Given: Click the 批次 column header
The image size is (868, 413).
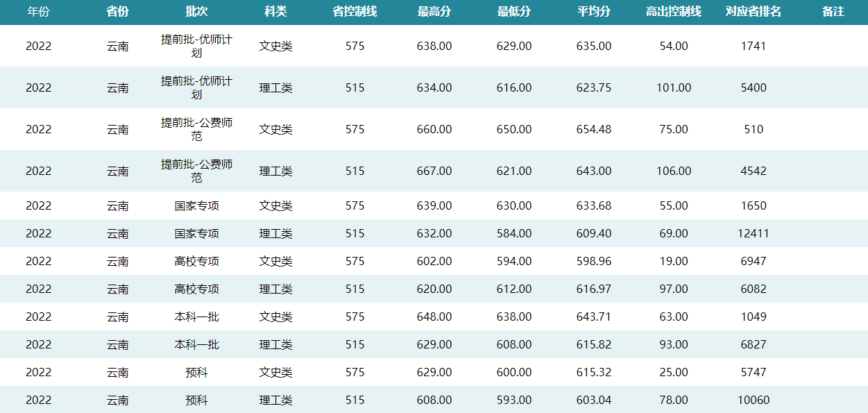Looking at the screenshot, I should pyautogui.click(x=196, y=12).
